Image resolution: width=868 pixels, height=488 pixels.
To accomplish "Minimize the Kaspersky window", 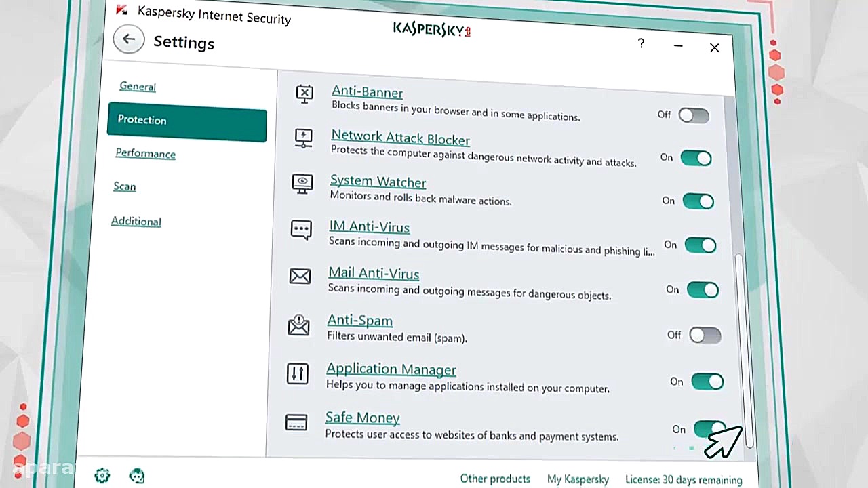I will tap(678, 46).
